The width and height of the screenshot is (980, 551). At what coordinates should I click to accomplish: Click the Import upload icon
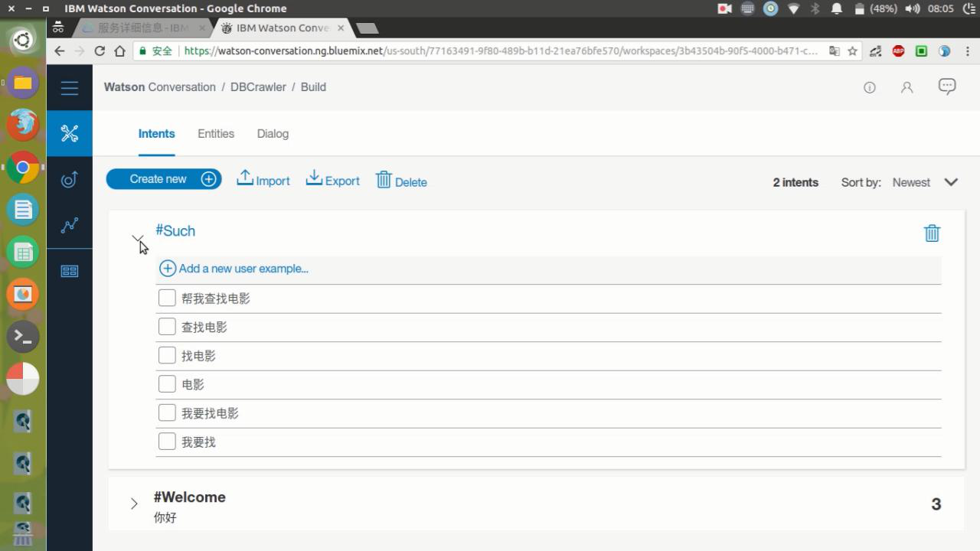coord(245,178)
